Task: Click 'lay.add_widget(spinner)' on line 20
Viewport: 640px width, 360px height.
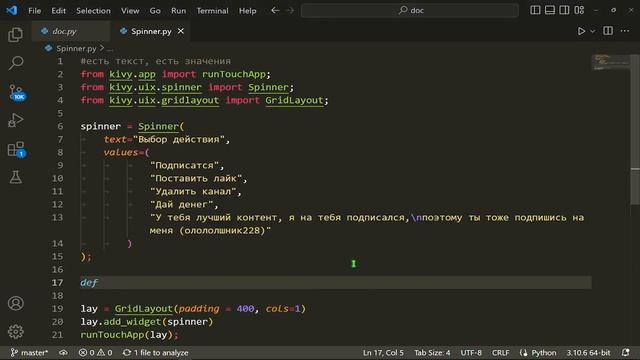Action: pos(147,322)
